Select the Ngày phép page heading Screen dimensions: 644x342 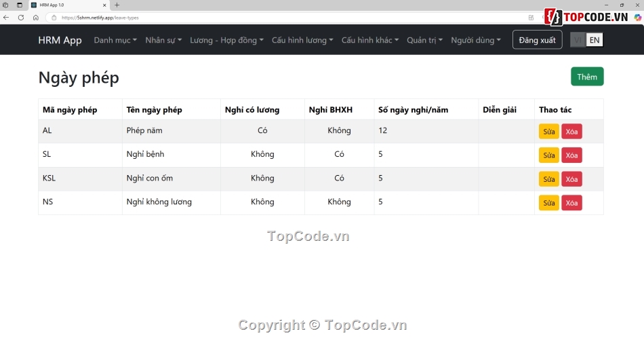tap(79, 77)
